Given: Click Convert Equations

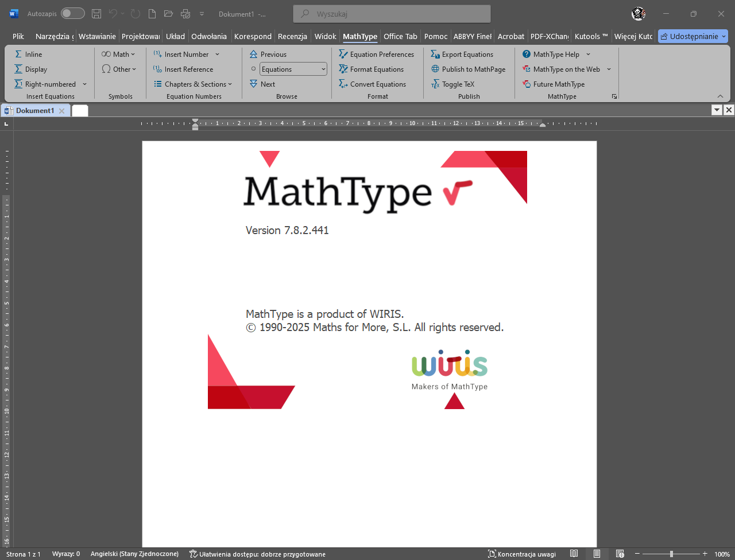Looking at the screenshot, I should tap(372, 84).
